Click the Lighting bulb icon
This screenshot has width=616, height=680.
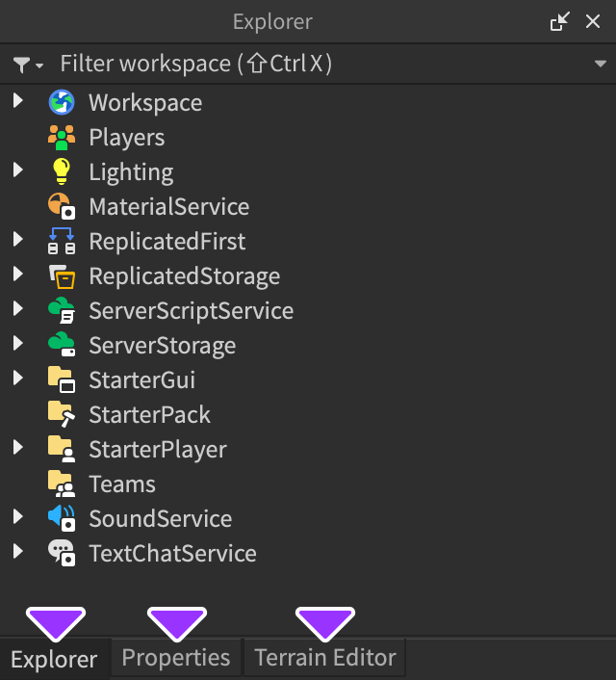pyautogui.click(x=62, y=172)
